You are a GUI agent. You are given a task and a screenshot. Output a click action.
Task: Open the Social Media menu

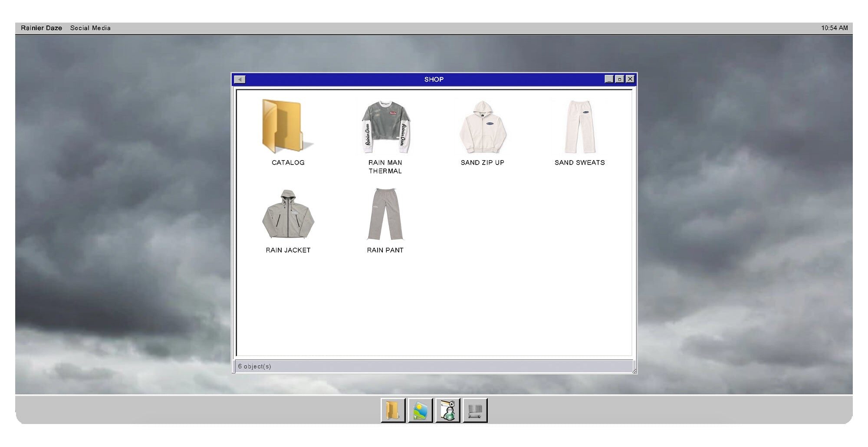tap(90, 28)
